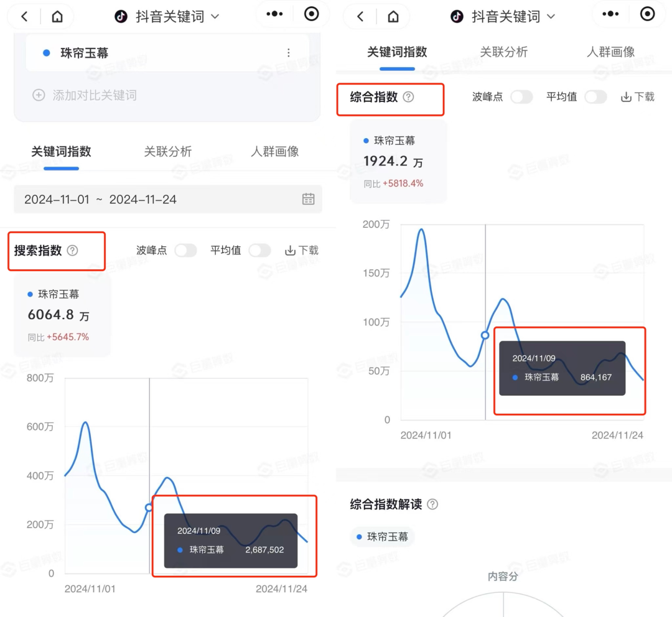
Task: Tap the 内容分 label on radar chart
Action: point(503,577)
